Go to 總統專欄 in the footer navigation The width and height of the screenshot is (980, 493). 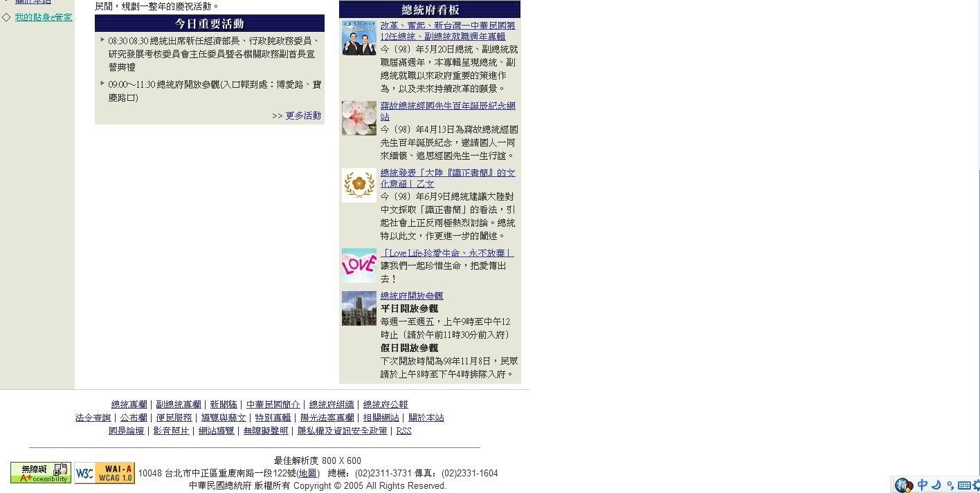click(x=129, y=404)
